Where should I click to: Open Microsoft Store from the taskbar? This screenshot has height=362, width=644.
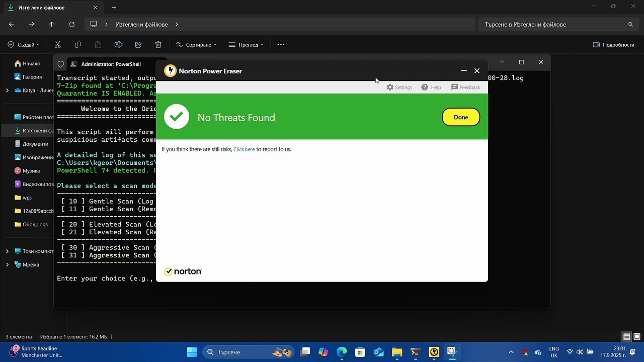(x=360, y=352)
